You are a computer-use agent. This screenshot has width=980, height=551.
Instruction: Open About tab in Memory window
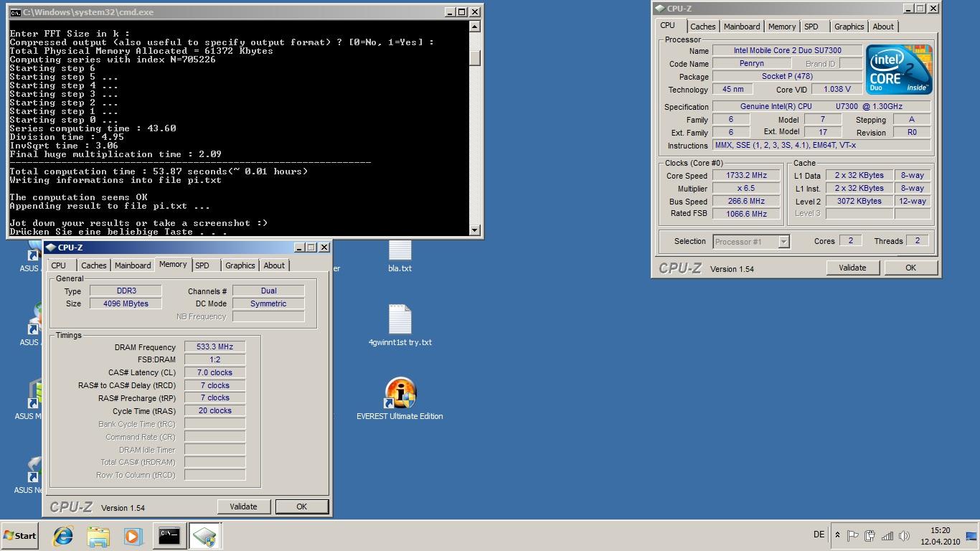(x=274, y=265)
